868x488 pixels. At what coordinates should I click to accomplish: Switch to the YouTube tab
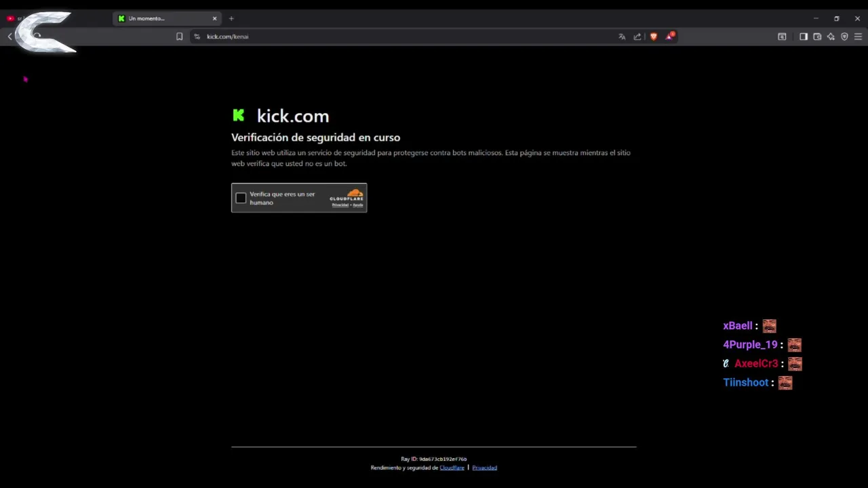click(14, 18)
